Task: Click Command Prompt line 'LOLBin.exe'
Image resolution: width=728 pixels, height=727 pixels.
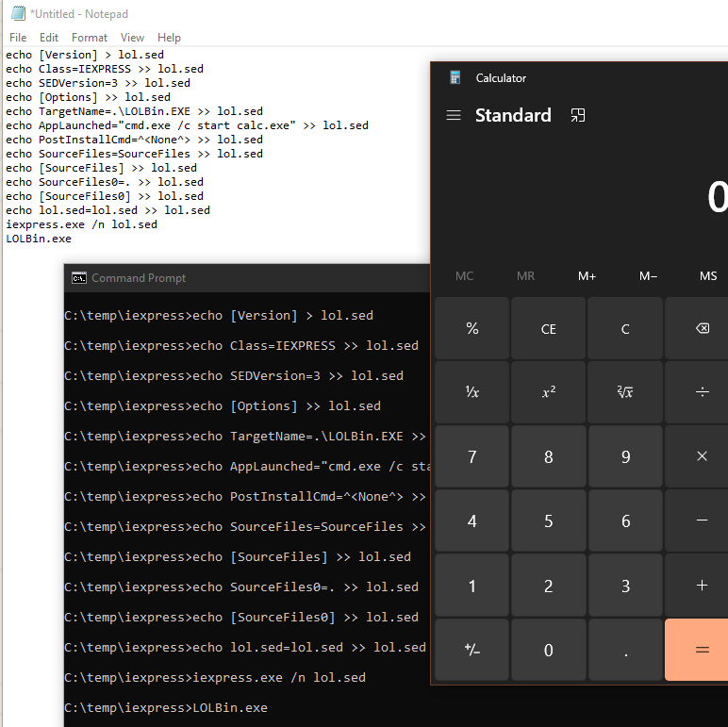Action: tap(166, 708)
